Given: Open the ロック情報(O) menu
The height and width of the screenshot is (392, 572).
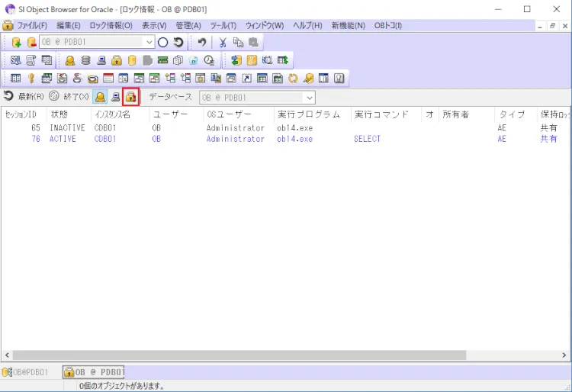Looking at the screenshot, I should tap(111, 25).
